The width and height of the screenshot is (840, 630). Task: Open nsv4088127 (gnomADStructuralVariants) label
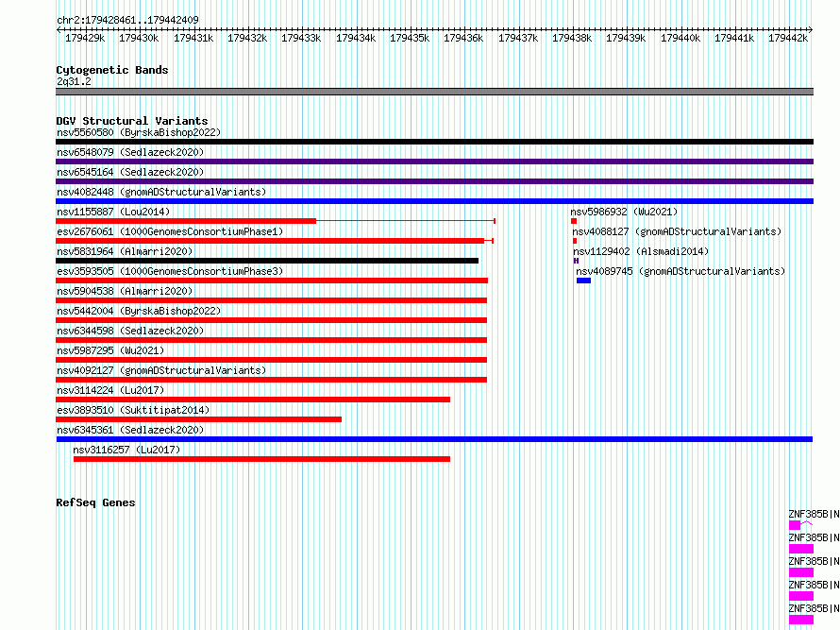[x=677, y=231]
